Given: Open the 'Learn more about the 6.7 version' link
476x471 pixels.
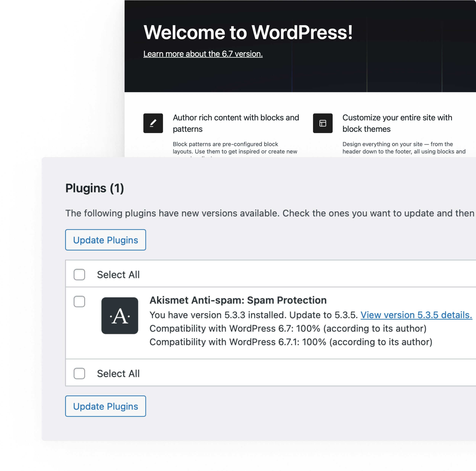Looking at the screenshot, I should pos(203,54).
